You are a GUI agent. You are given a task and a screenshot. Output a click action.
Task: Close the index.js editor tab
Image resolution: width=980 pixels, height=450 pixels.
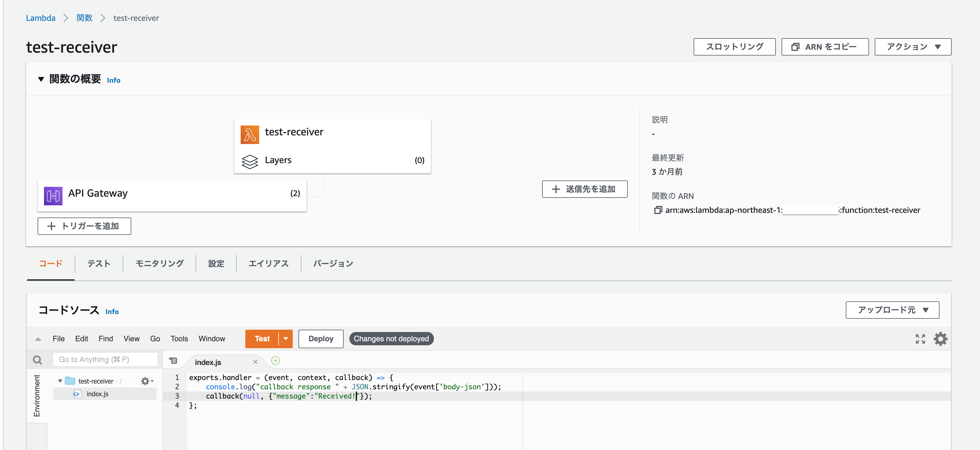tap(255, 362)
